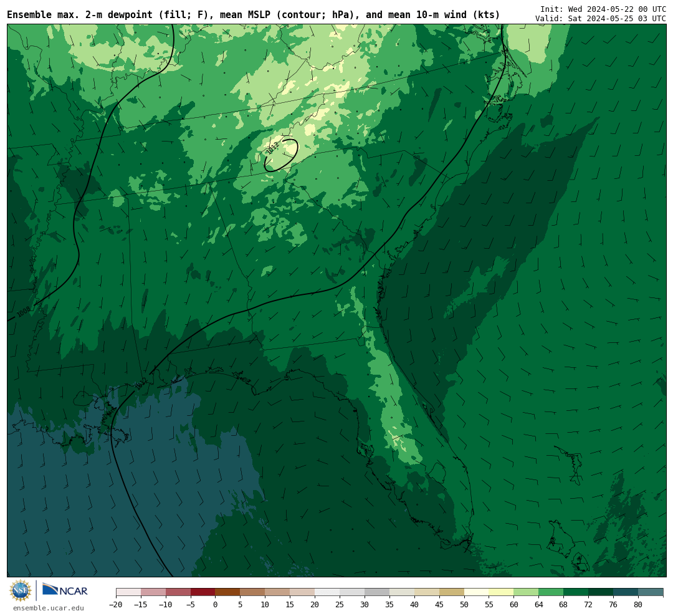Click the 1008 isobar contour label
The height and width of the screenshot is (616, 673).
click(24, 311)
